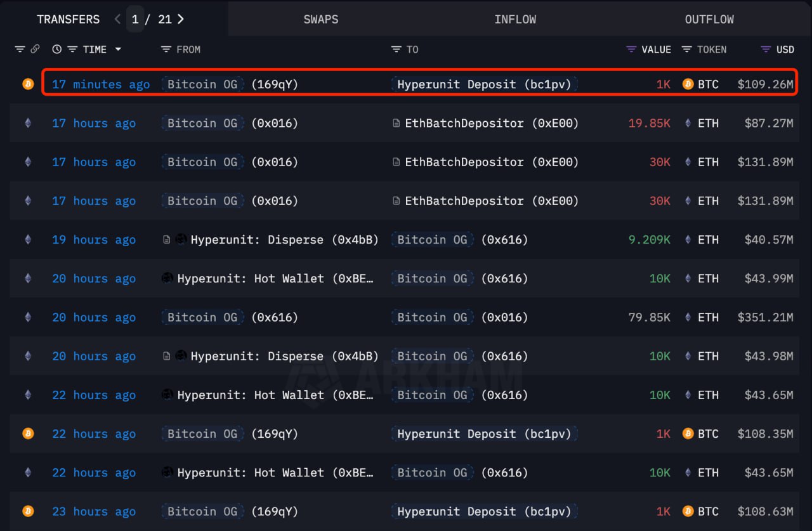Switch to the INFLOW tab
The height and width of the screenshot is (531, 812).
tap(515, 19)
